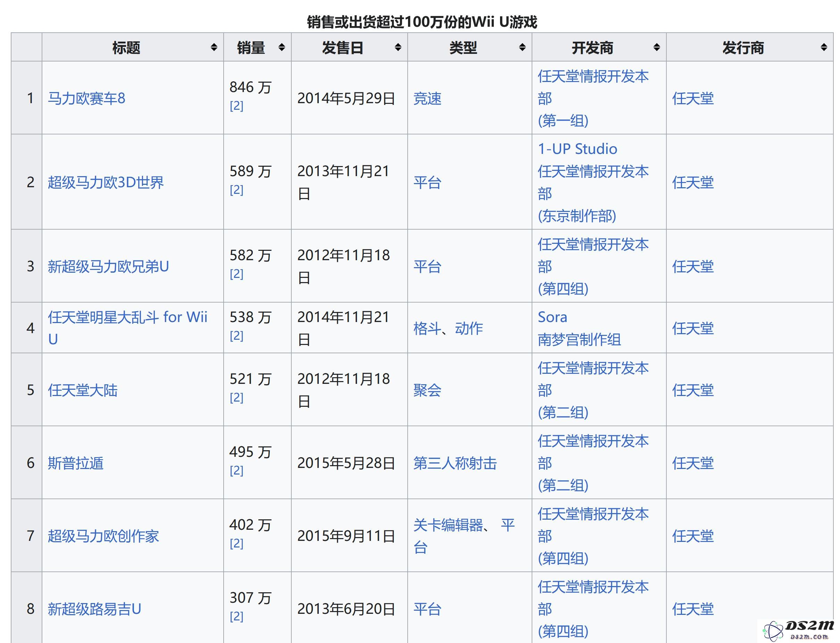Open 任天堂 publisher link for 斯普拉遁
This screenshot has width=840, height=643.
click(x=693, y=463)
